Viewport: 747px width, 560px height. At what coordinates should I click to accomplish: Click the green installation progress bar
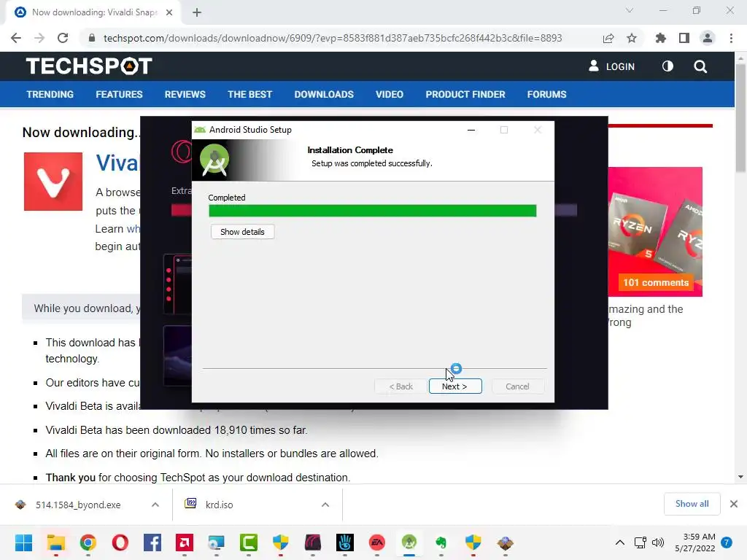tap(373, 211)
